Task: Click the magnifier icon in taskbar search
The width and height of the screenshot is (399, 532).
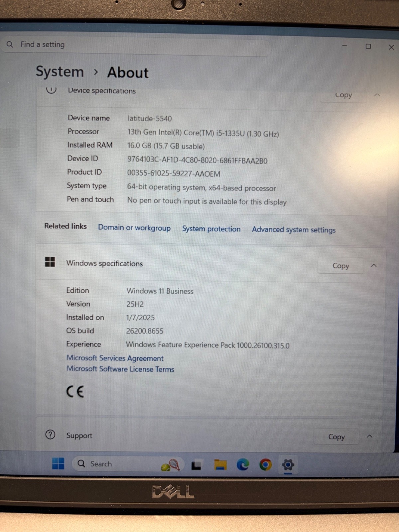Action: (81, 464)
